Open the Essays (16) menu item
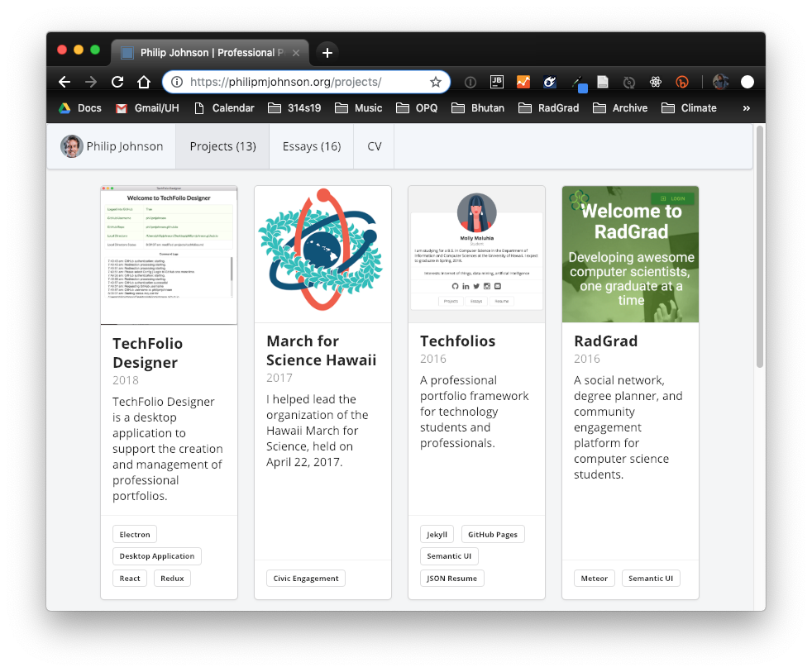This screenshot has height=672, width=812. tap(312, 146)
